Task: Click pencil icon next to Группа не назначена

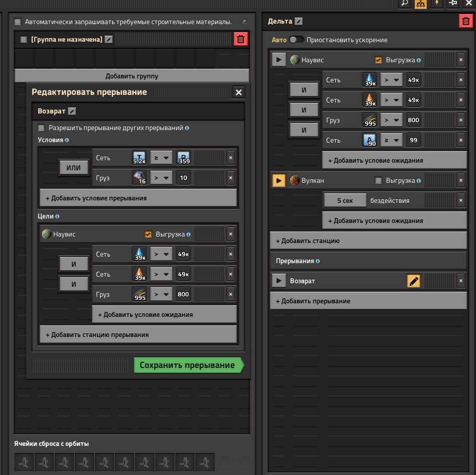Action: [x=109, y=39]
